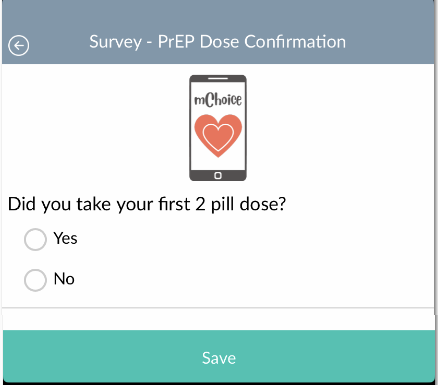Save the survey response
This screenshot has width=438, height=385.
point(219,356)
